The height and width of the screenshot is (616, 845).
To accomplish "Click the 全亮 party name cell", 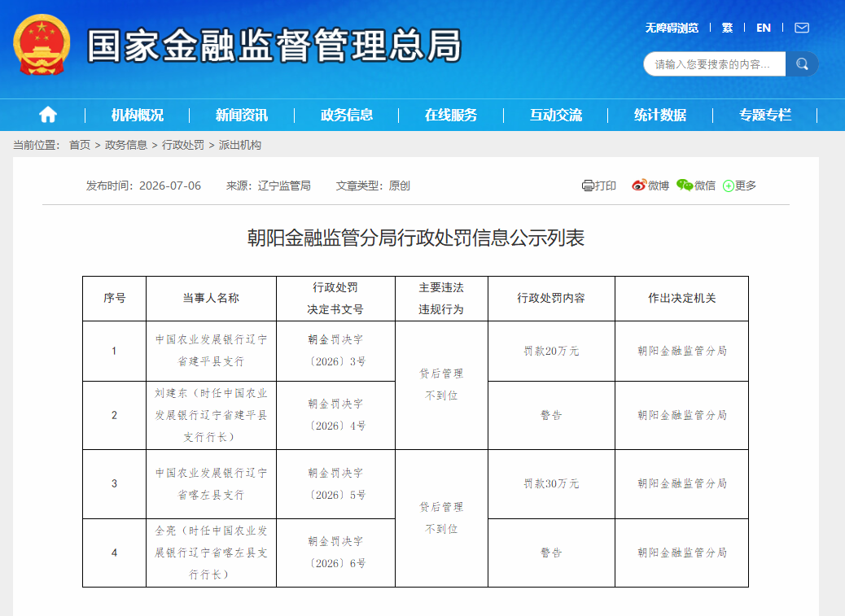I will pyautogui.click(x=212, y=553).
